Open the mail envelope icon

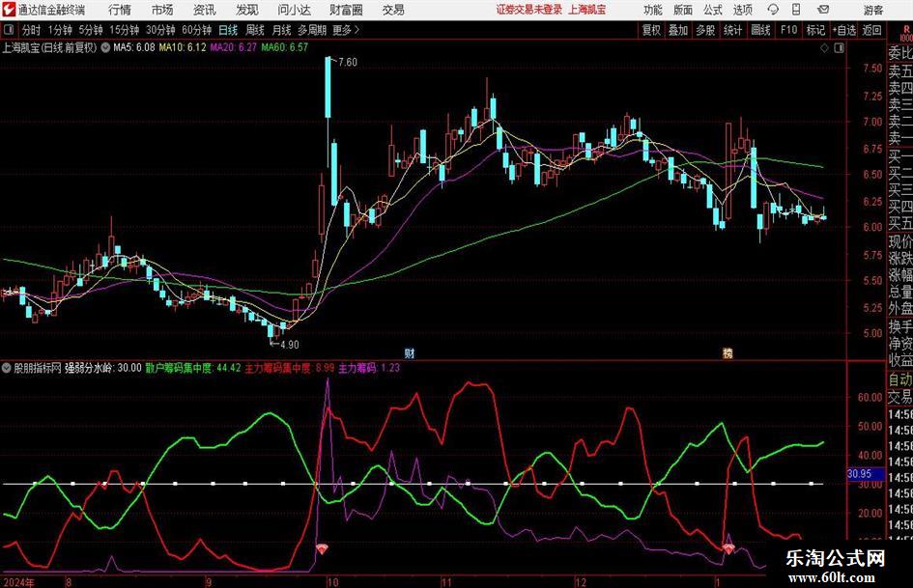click(823, 10)
